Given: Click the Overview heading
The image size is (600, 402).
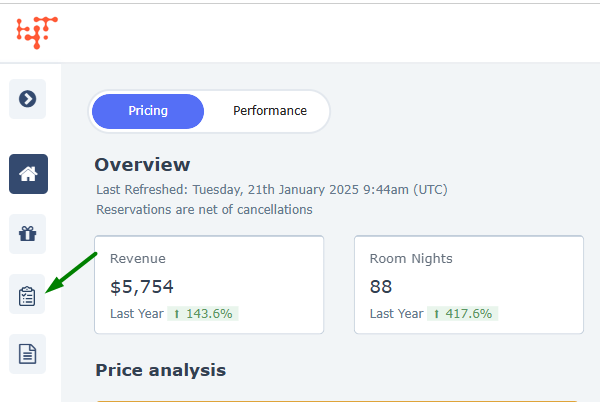Looking at the screenshot, I should coord(142,165).
